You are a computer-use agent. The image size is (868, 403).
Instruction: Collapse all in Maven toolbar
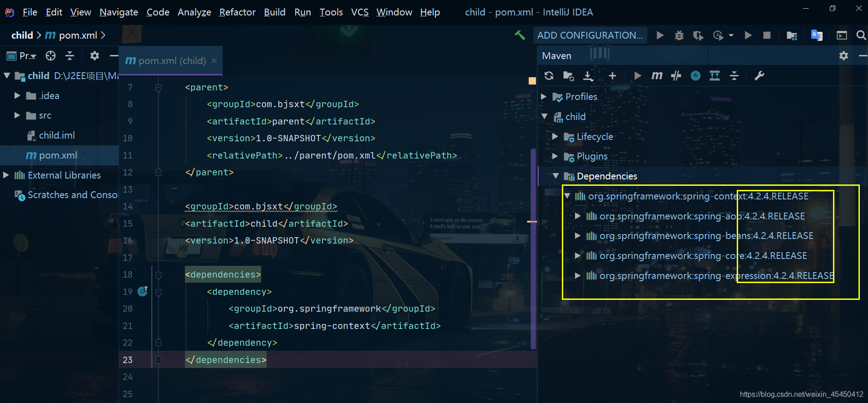[734, 76]
